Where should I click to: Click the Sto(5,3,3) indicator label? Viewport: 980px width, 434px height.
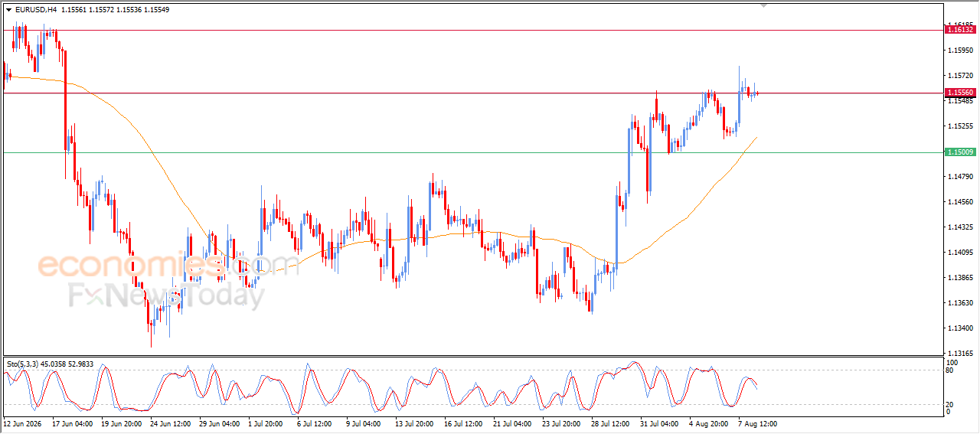[x=21, y=364]
